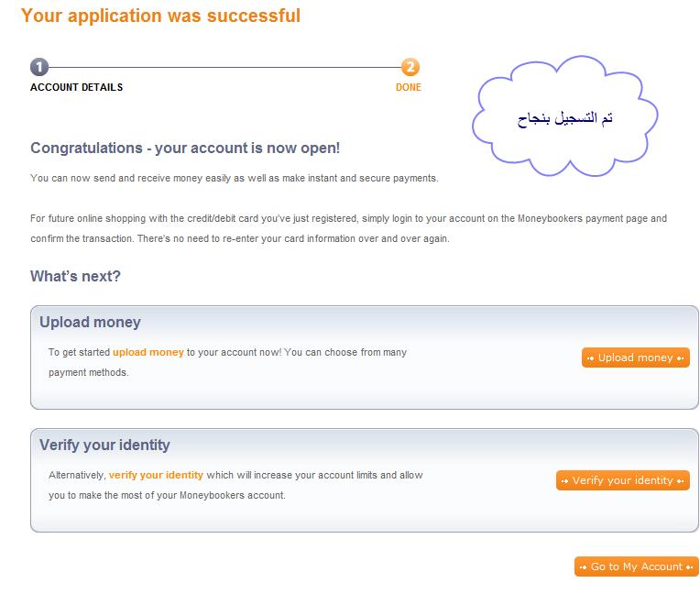700x605 pixels.
Task: Follow the inline 'verify your identity' text link
Action: 156,475
